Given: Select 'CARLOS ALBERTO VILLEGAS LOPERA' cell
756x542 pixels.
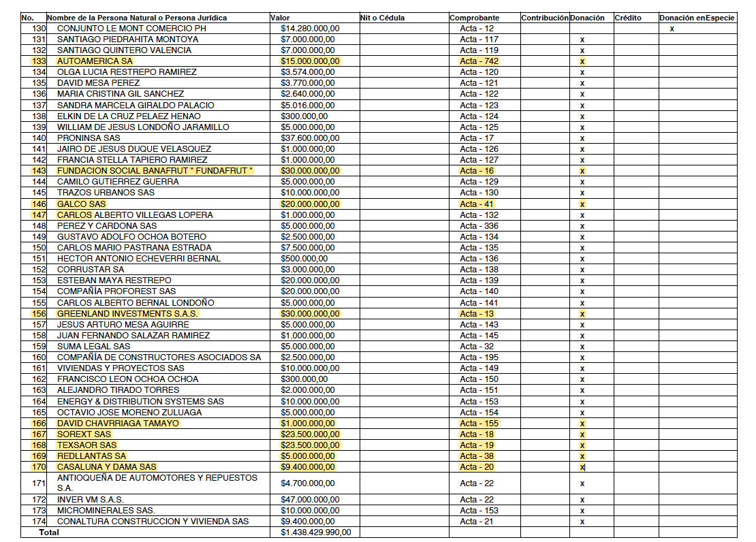Looking at the screenshot, I should click(135, 215).
